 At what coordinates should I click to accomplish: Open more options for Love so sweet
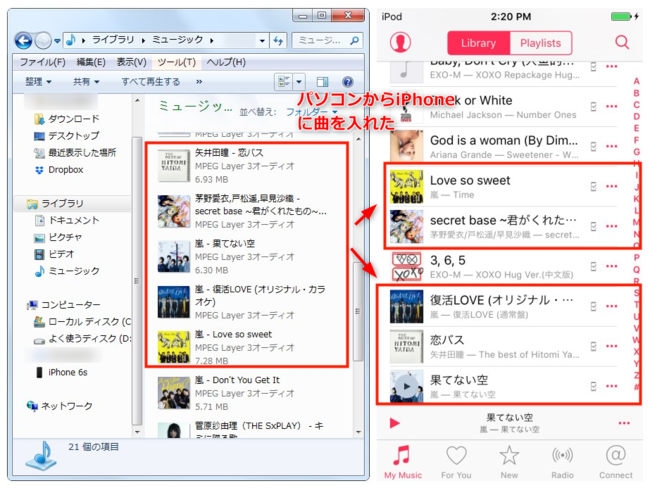[612, 186]
